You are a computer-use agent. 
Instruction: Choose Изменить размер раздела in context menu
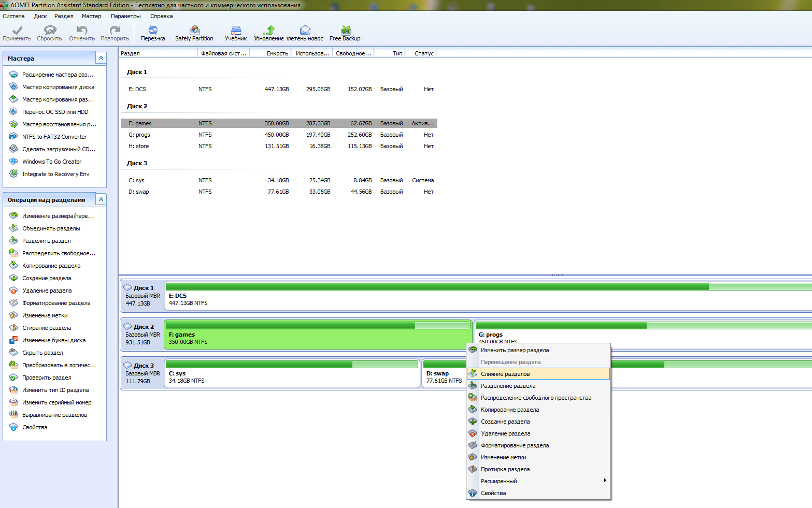pos(538,350)
